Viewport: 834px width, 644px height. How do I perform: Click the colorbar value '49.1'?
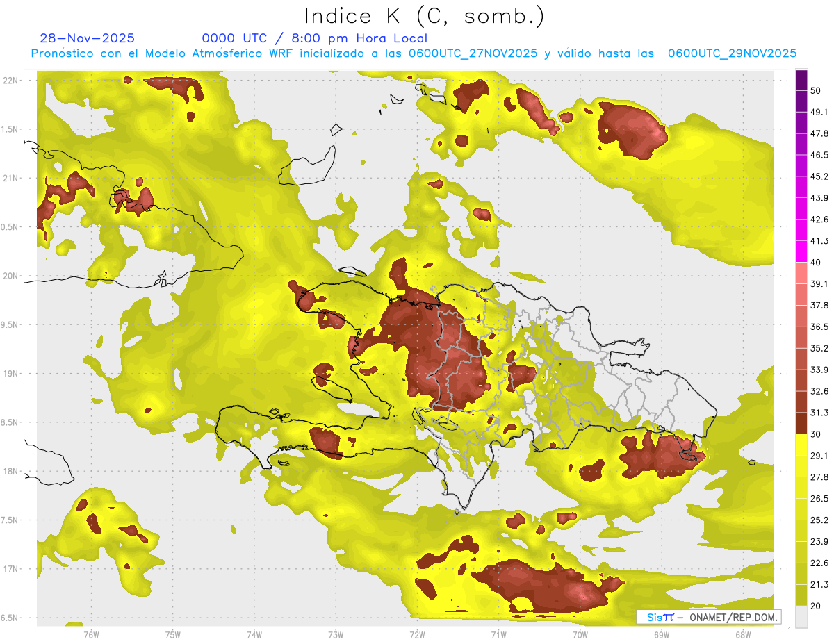[x=819, y=112]
